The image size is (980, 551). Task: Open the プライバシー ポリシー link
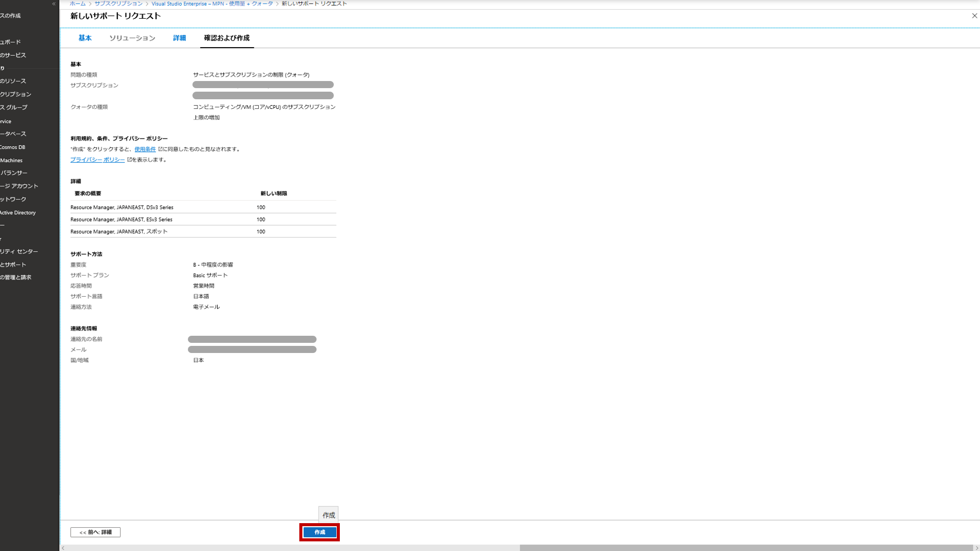[x=97, y=160]
